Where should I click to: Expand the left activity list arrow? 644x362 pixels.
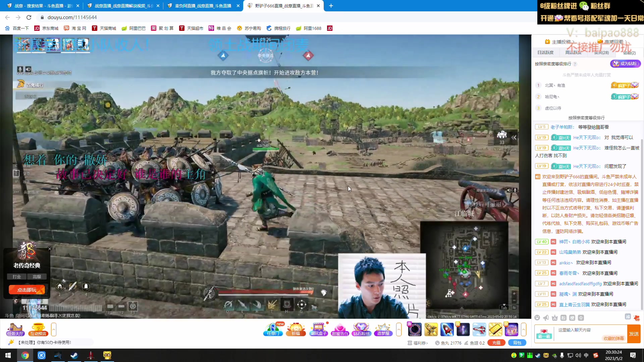tap(53, 329)
